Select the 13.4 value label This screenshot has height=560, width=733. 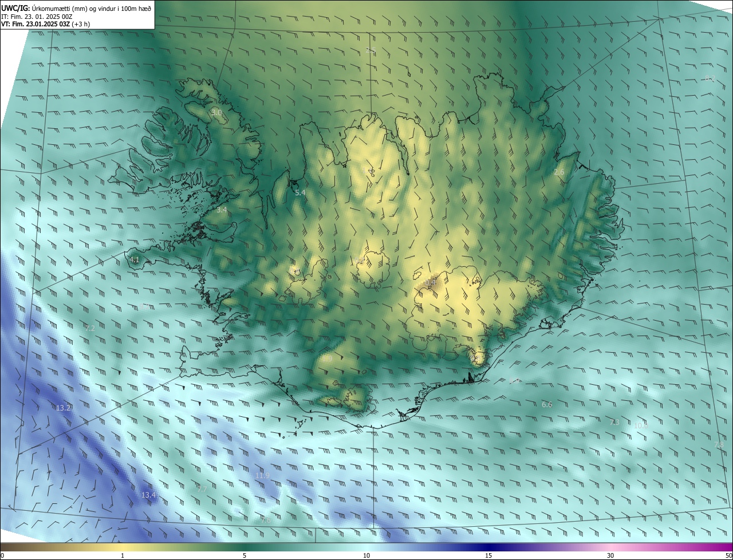[x=148, y=495]
